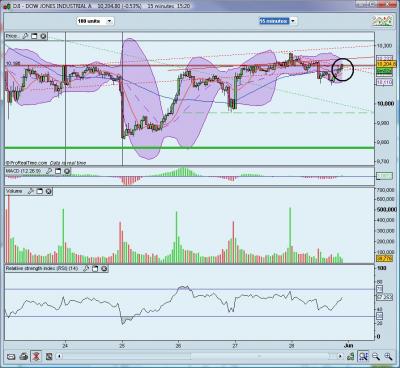Click the zoom in magnifier icon

[x=388, y=357]
